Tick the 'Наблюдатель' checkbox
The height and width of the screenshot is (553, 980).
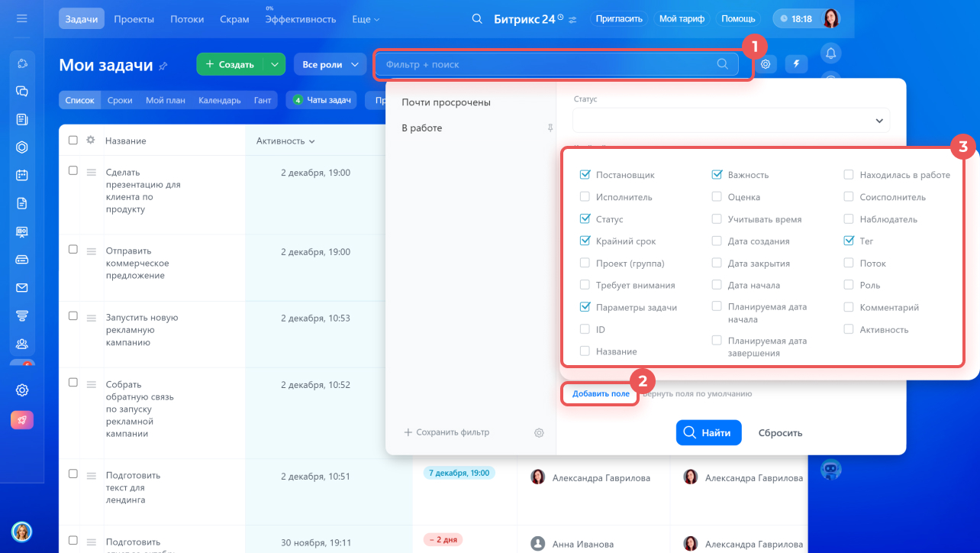point(849,219)
